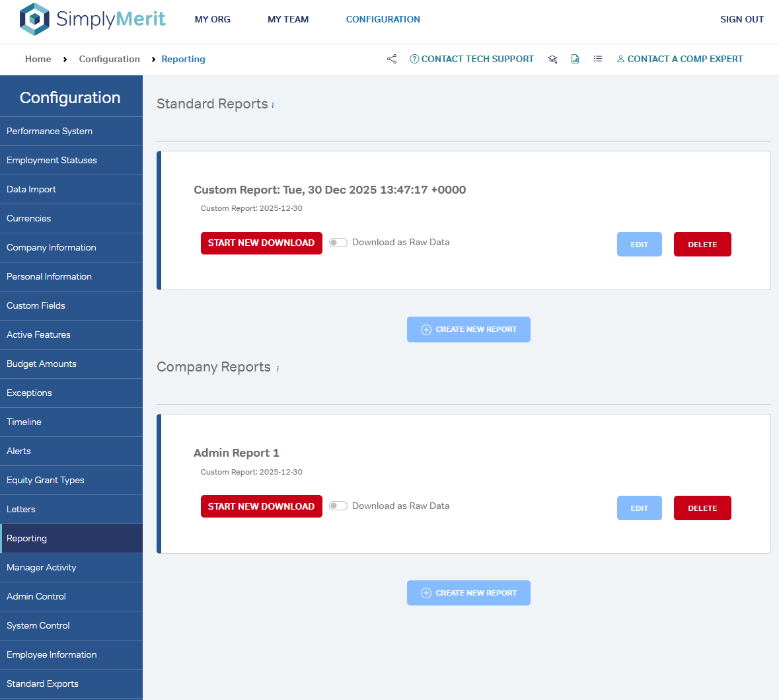Delete the Custom Report under Standard Reports

702,245
